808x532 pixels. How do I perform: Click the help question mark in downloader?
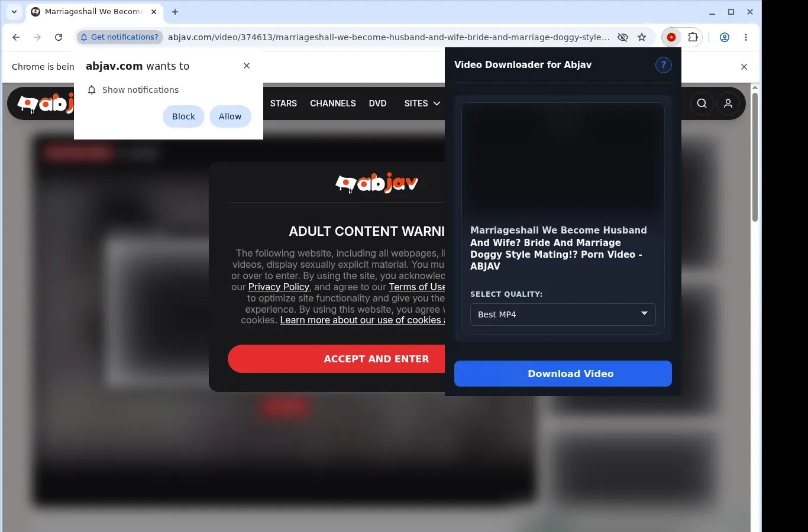[x=664, y=65]
